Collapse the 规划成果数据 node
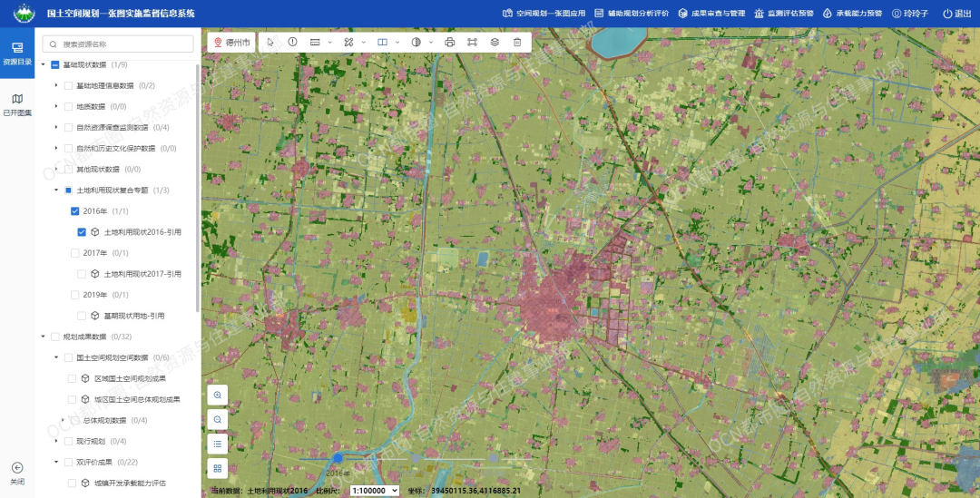 tap(44, 337)
